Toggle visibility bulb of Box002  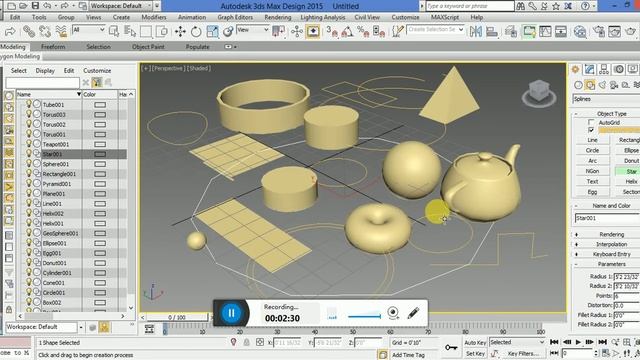pos(29,302)
